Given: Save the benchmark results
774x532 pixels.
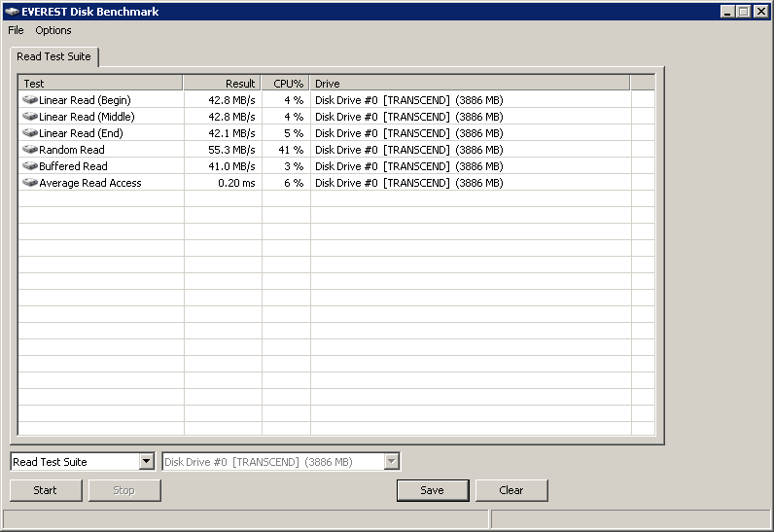Looking at the screenshot, I should tap(433, 490).
